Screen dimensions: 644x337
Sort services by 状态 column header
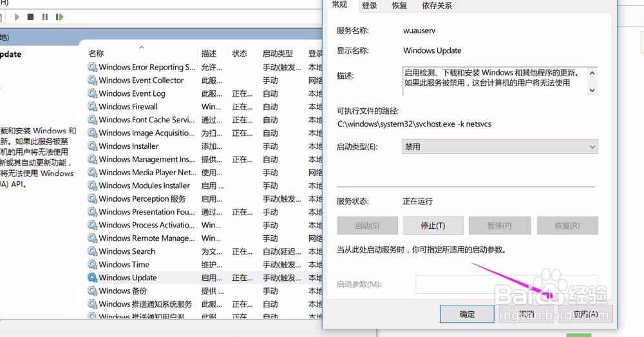pyautogui.click(x=240, y=53)
